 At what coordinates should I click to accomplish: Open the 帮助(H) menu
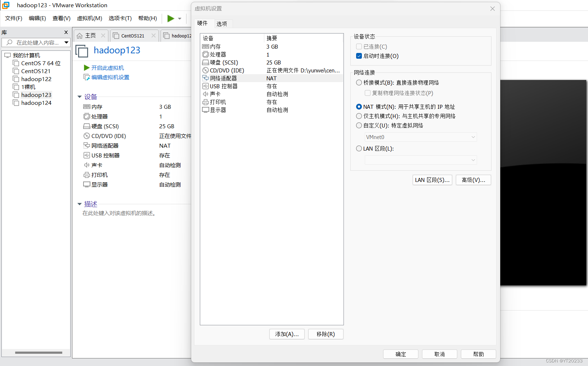click(x=148, y=18)
